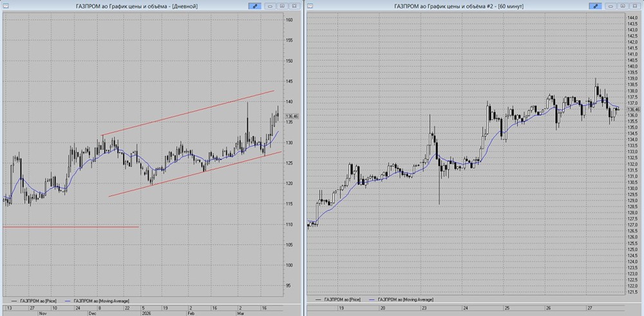Click the ГАЗПРОМ ао [Moving Average] legend in the Дневной chart

(x=97, y=301)
